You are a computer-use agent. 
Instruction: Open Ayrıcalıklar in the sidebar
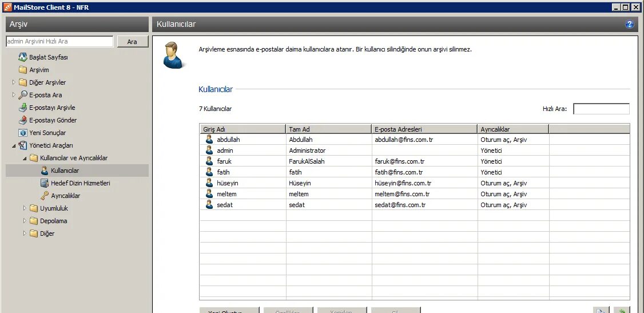[66, 196]
